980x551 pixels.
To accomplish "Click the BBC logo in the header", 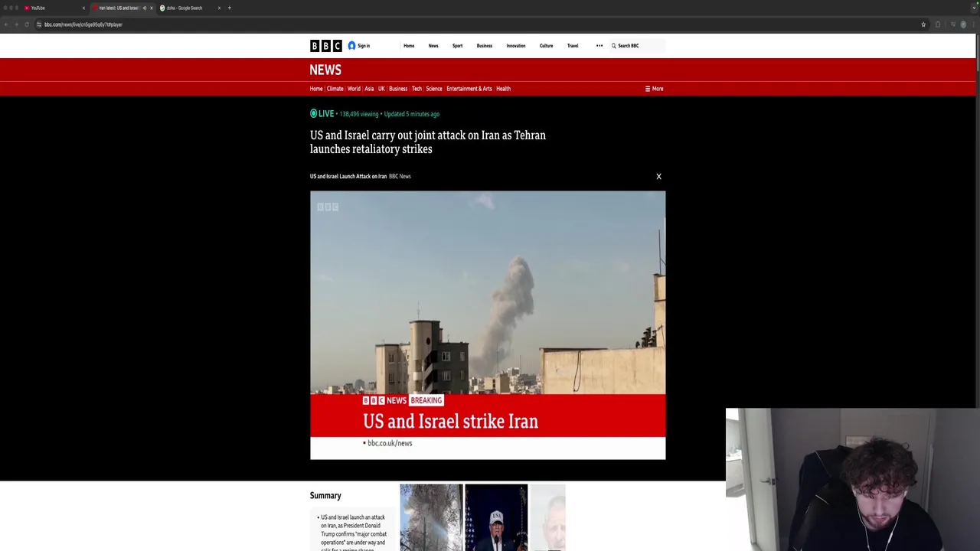I will (x=325, y=46).
